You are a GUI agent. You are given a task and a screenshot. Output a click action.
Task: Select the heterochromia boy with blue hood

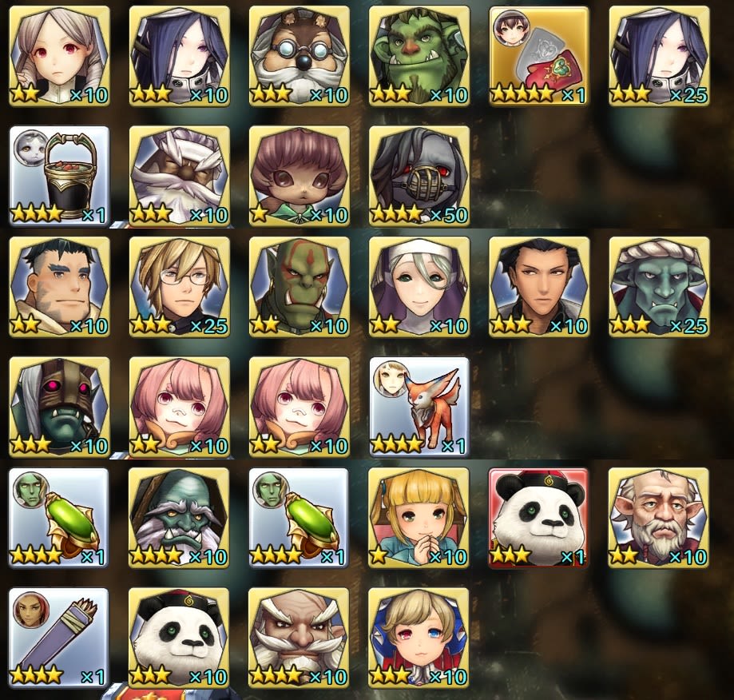[419, 638]
